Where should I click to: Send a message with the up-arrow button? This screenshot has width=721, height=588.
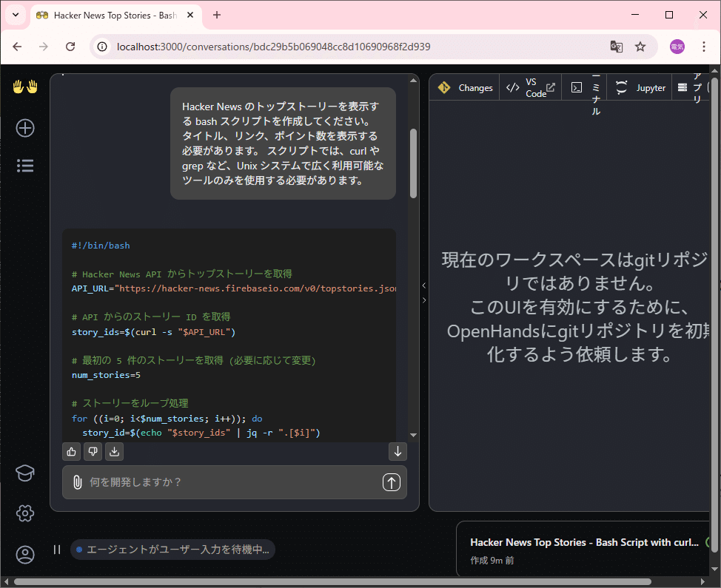click(x=392, y=482)
